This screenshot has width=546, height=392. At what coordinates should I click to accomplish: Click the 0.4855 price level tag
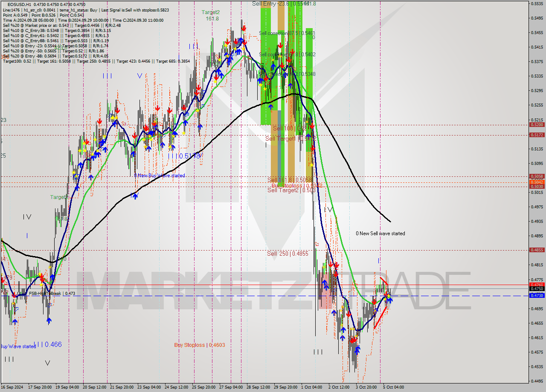(x=537, y=250)
